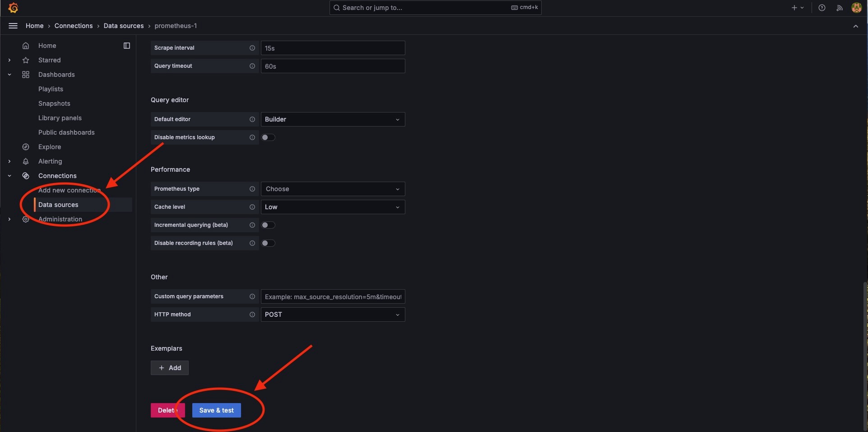Open the Cache level Low dropdown
The height and width of the screenshot is (432, 868).
[x=333, y=207]
